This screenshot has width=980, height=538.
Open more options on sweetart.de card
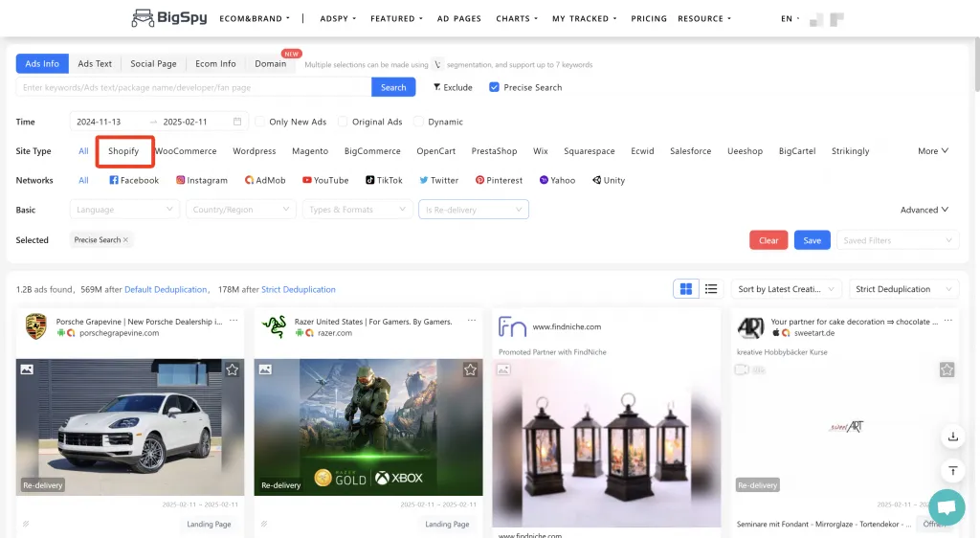tap(948, 321)
